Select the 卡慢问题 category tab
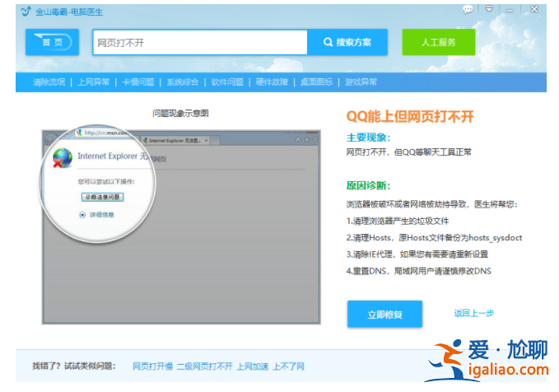The width and height of the screenshot is (559, 392). pyautogui.click(x=138, y=82)
